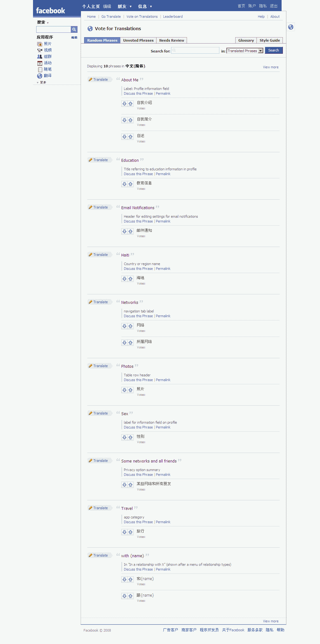
Task: Vote up the 自我介绍 translation
Action: tap(130, 104)
